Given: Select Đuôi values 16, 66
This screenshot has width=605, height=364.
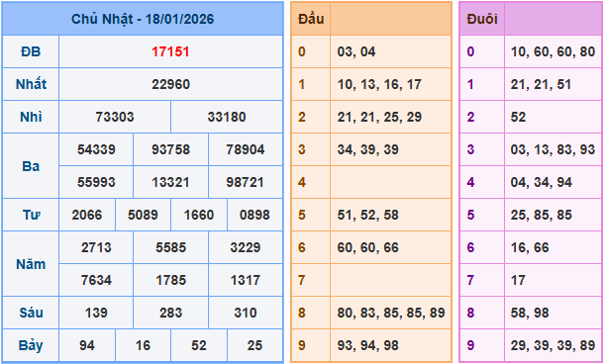Looking at the screenshot, I should pos(530,247).
